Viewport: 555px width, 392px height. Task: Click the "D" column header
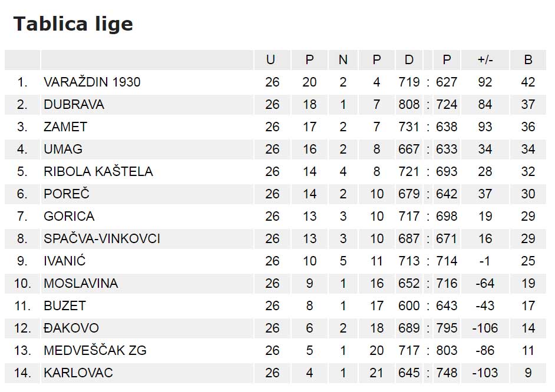click(x=409, y=59)
